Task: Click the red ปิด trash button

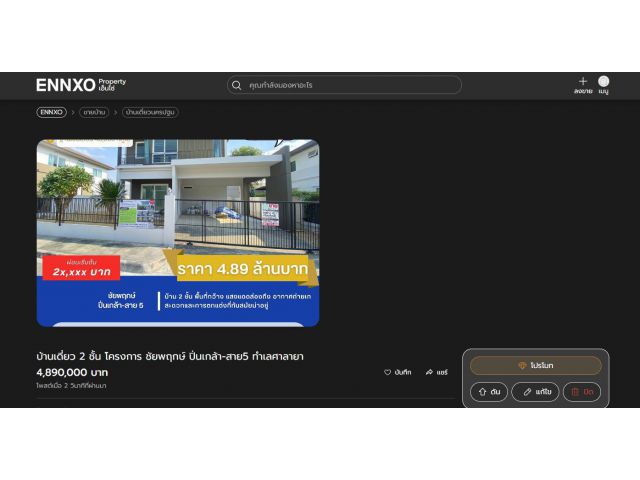Action: coord(582,392)
